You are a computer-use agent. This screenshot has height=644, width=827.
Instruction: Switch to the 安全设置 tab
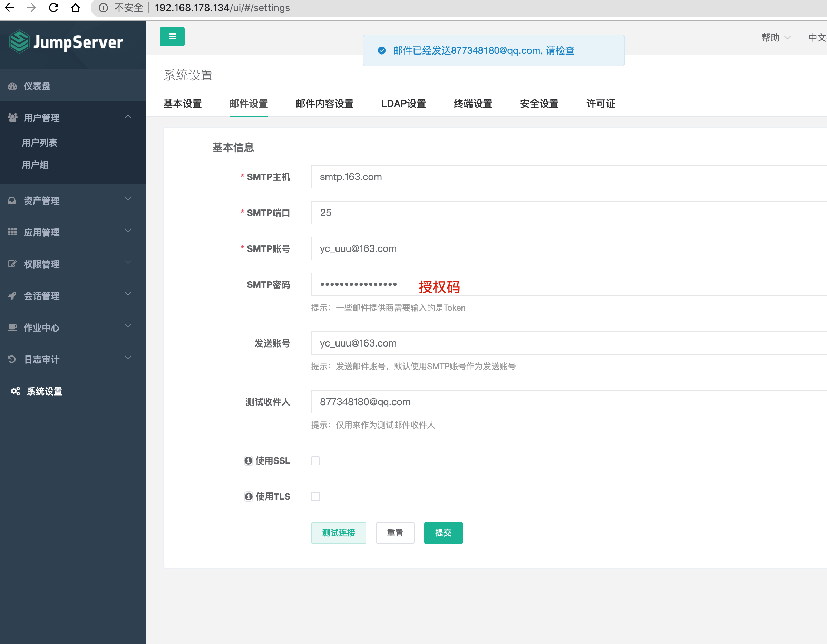point(539,104)
